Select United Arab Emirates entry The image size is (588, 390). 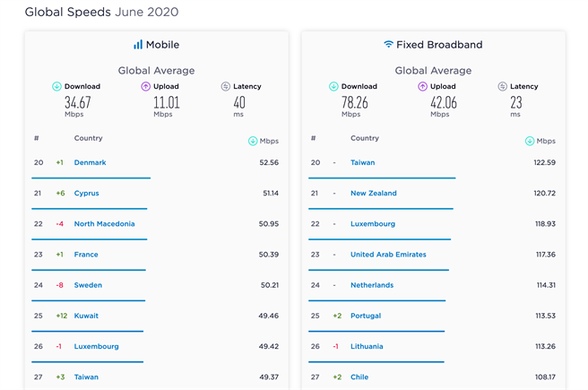tap(388, 255)
